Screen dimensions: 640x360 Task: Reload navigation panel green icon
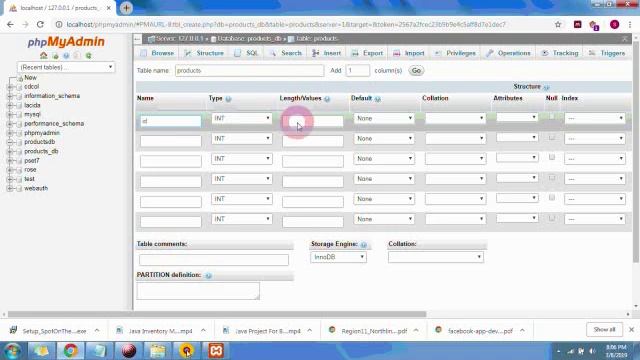[88, 56]
